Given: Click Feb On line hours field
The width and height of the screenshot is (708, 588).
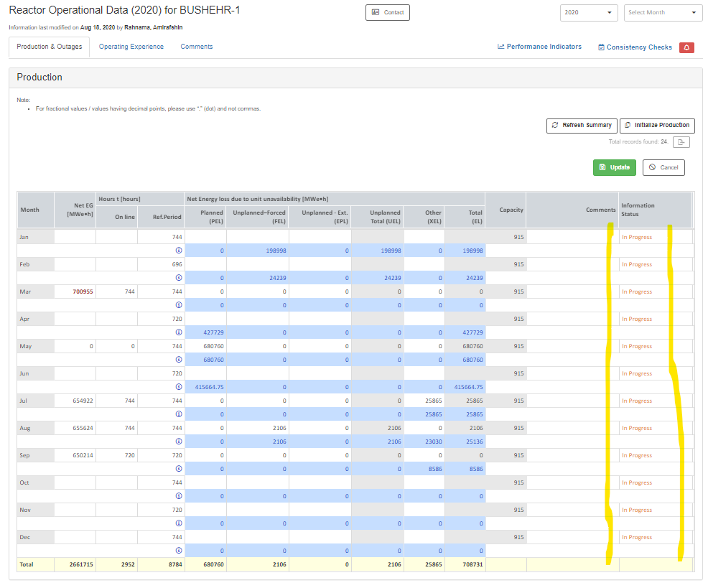Looking at the screenshot, I should [x=116, y=264].
